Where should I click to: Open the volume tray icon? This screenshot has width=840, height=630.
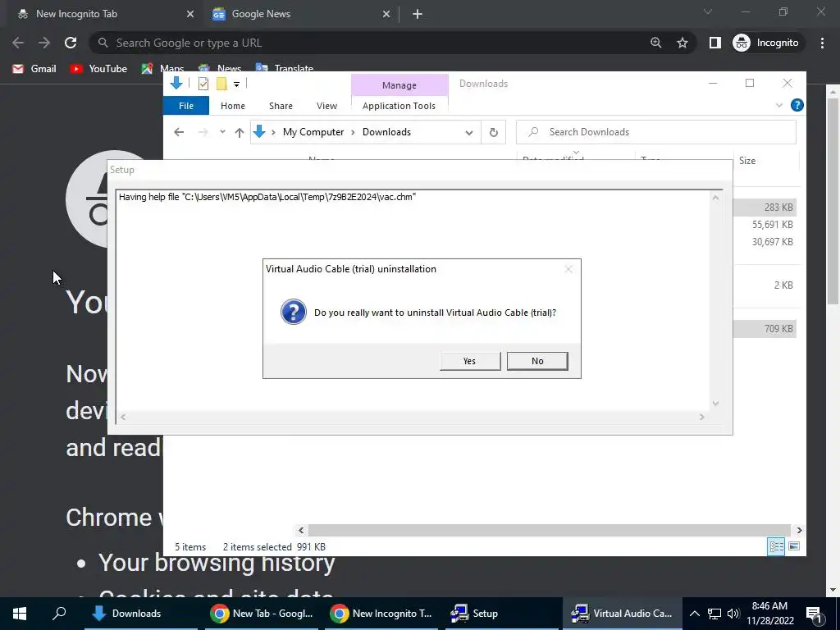[x=733, y=614]
